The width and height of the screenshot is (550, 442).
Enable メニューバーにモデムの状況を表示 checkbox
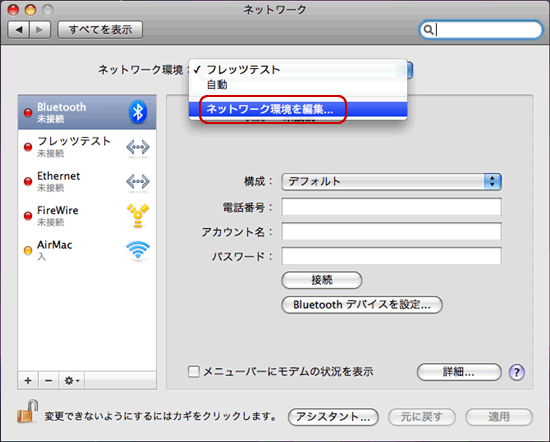[194, 371]
